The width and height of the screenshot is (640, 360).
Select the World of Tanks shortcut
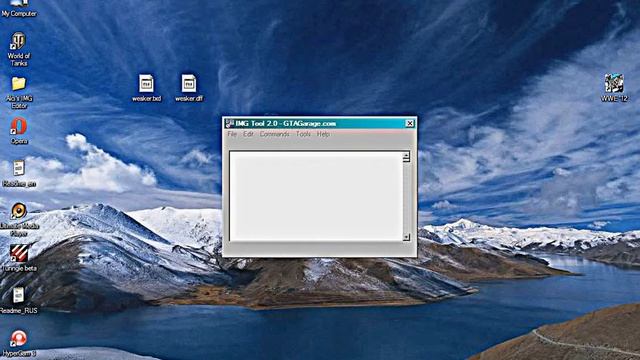(x=18, y=49)
